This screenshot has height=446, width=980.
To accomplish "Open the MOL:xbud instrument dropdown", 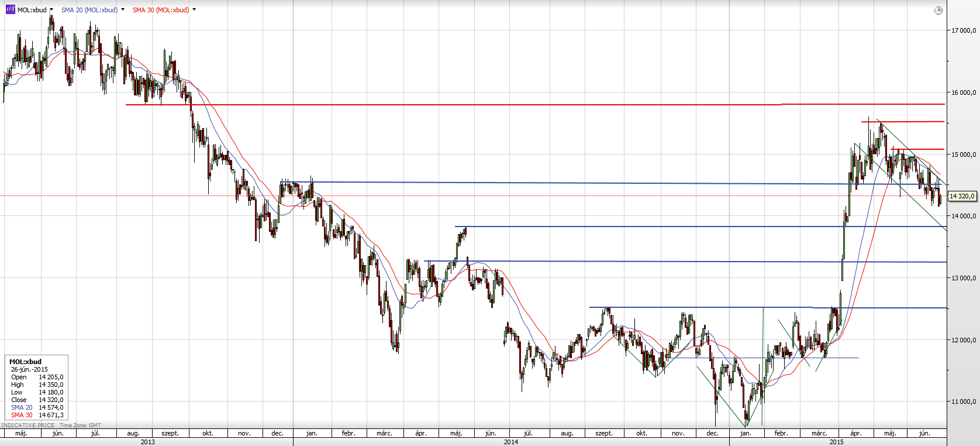I will click(x=51, y=10).
